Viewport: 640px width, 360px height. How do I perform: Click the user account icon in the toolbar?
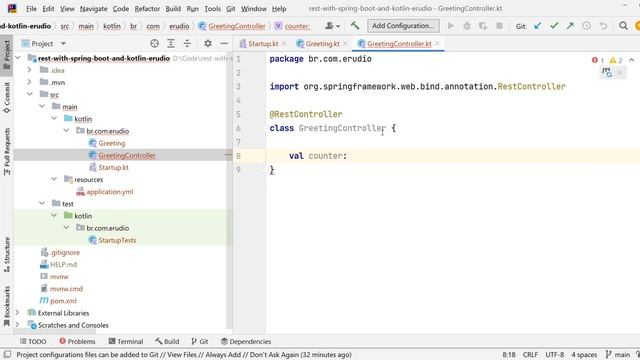(x=332, y=26)
